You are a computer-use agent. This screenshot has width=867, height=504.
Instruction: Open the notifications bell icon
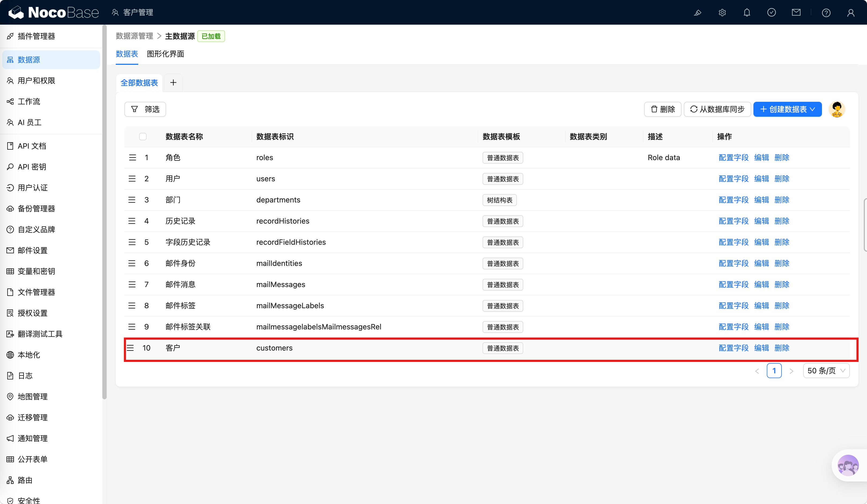pyautogui.click(x=747, y=13)
